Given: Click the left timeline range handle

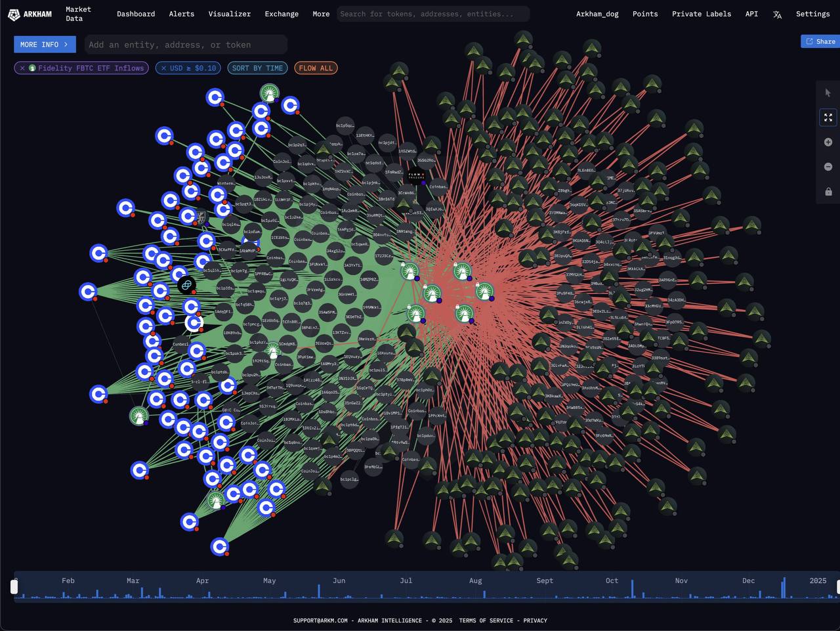Looking at the screenshot, I should [x=14, y=586].
